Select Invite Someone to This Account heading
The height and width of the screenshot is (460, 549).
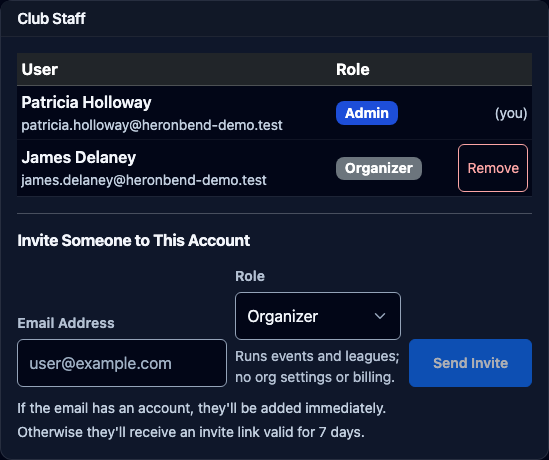134,241
